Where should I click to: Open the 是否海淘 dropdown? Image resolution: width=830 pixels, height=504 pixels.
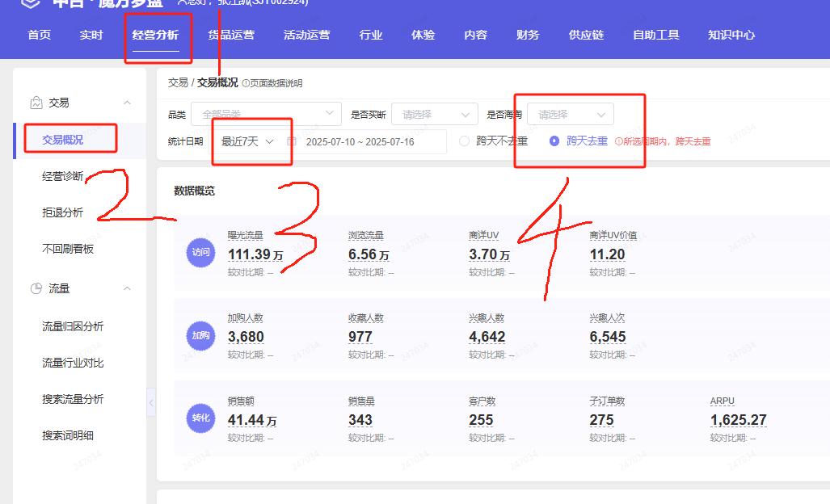[x=571, y=115]
